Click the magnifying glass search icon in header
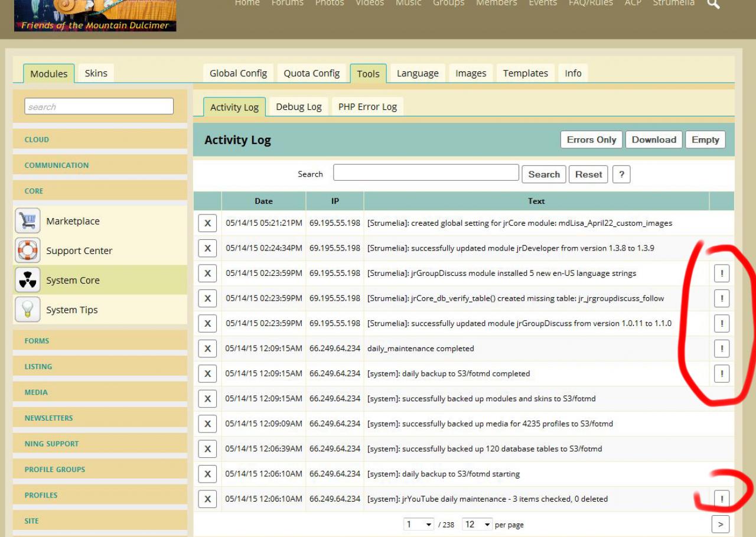The height and width of the screenshot is (537, 756). pyautogui.click(x=713, y=4)
